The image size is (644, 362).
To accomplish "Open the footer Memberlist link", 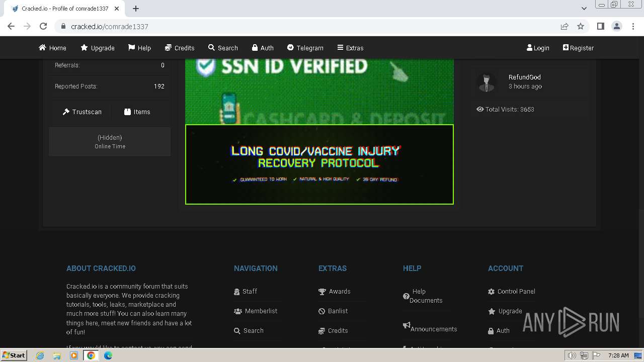I will (256, 311).
